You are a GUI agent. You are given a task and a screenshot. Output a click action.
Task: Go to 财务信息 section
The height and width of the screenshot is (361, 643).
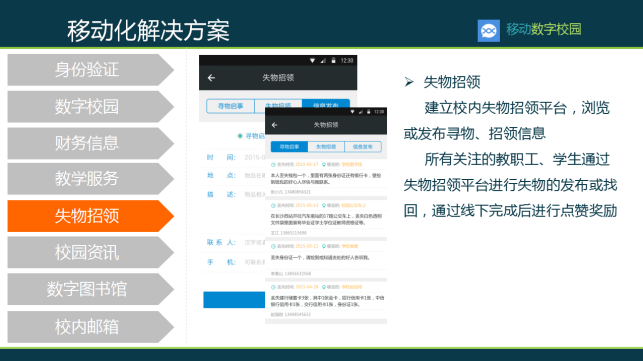click(x=91, y=143)
